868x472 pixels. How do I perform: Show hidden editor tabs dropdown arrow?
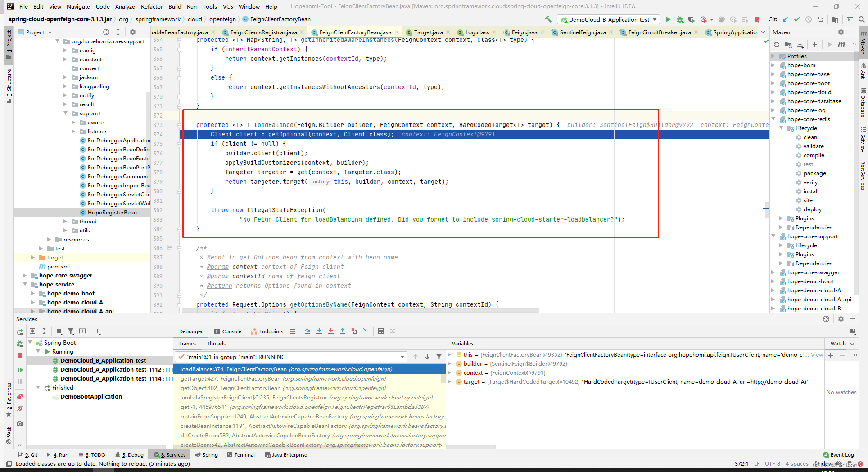763,32
